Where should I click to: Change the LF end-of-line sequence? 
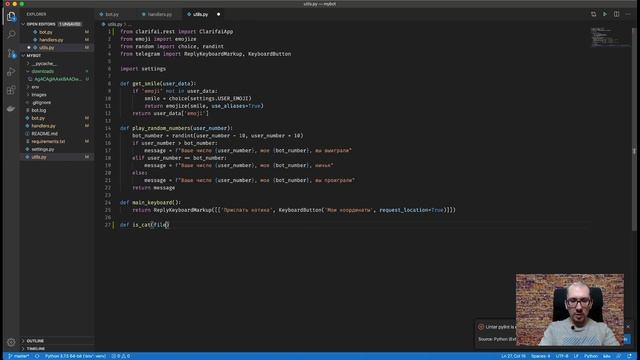tap(576, 356)
